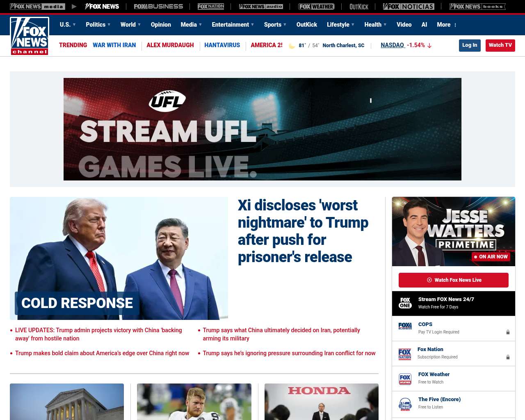Go to the Video section
This screenshot has width=525, height=420.
pos(404,25)
